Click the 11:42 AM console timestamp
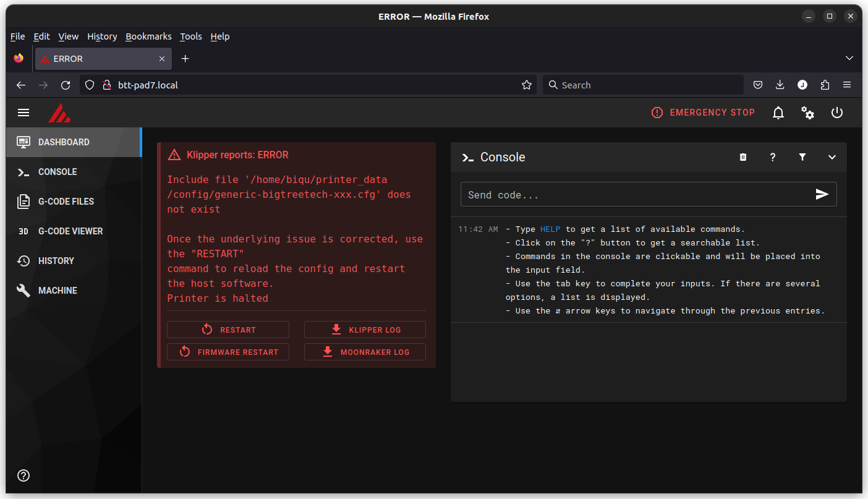This screenshot has height=499, width=868. [478, 229]
